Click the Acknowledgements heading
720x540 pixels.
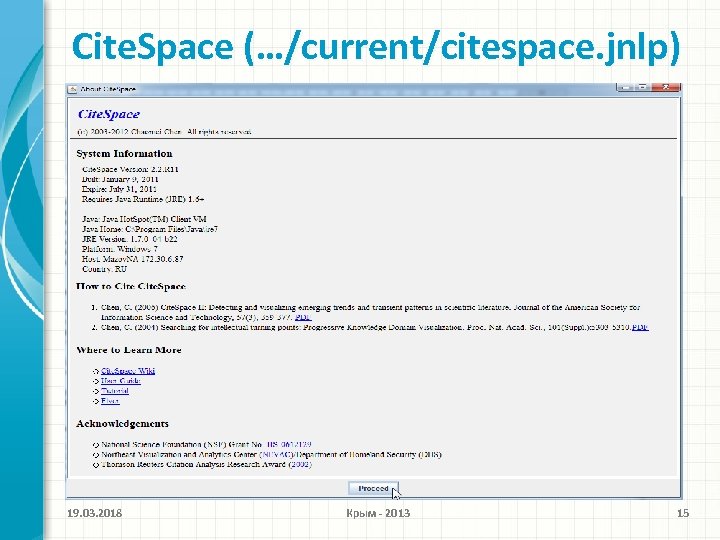coord(123,424)
